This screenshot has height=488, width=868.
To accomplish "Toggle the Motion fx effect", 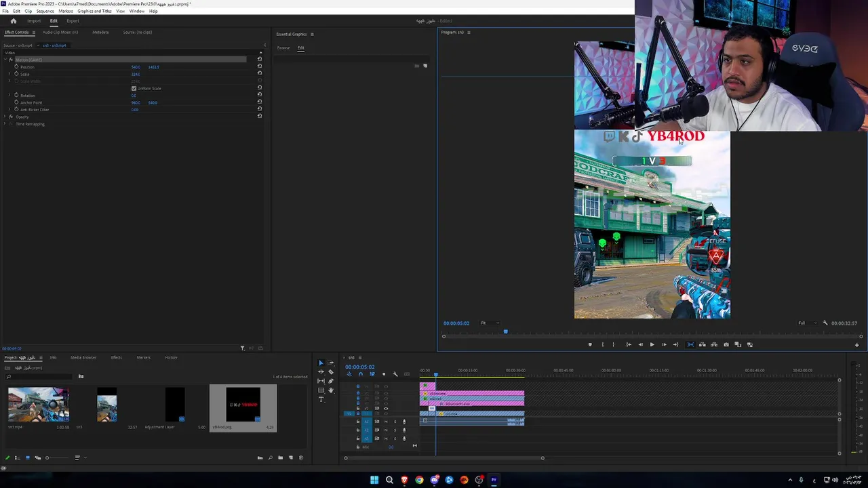I will pos(11,60).
